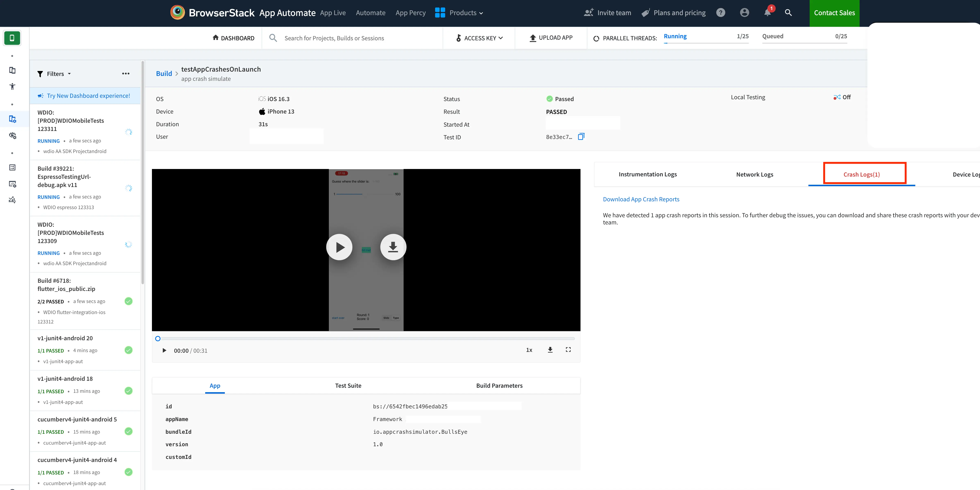Image resolution: width=980 pixels, height=490 pixels.
Task: Open build cucumberv4-junit4-android 5
Action: coord(85,431)
